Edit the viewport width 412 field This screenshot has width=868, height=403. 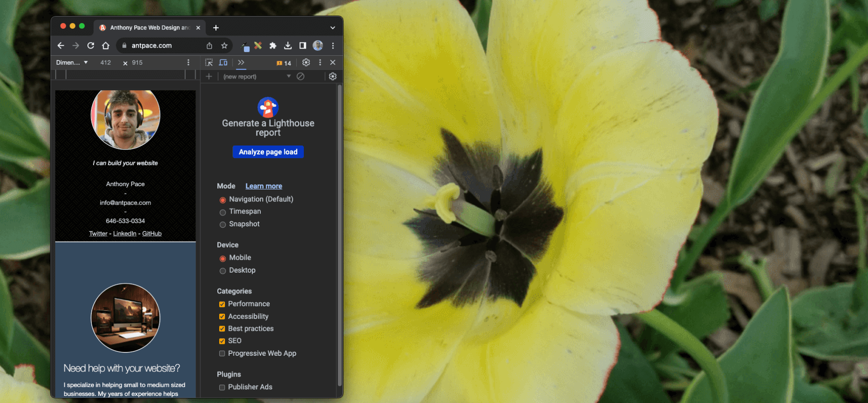106,62
